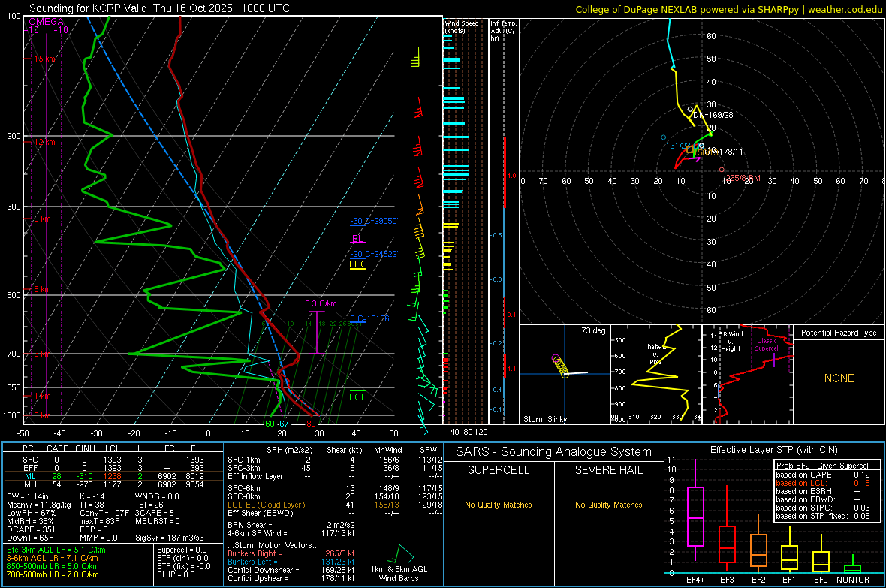Click the 'ConvT = 107F' value
886x588 pixels.
pos(104,513)
